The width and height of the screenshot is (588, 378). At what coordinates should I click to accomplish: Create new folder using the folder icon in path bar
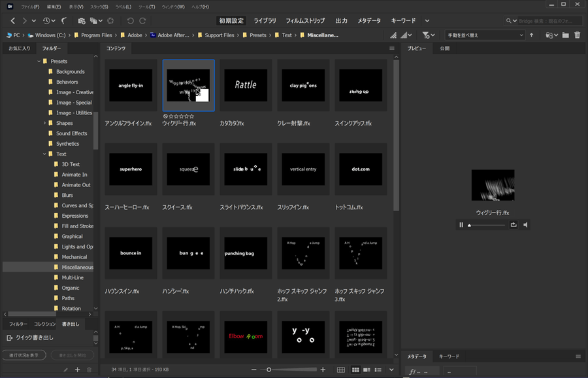click(565, 35)
